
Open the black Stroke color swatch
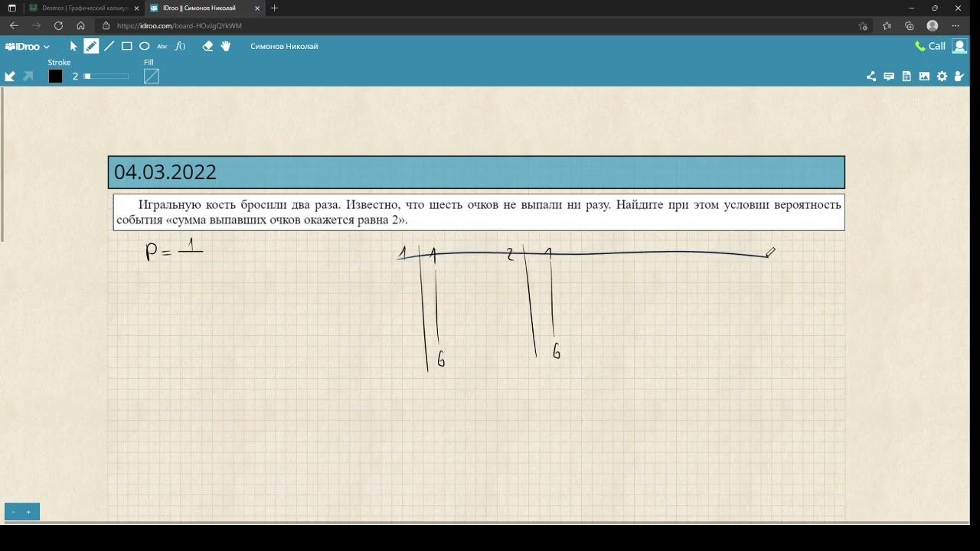pyautogui.click(x=55, y=76)
